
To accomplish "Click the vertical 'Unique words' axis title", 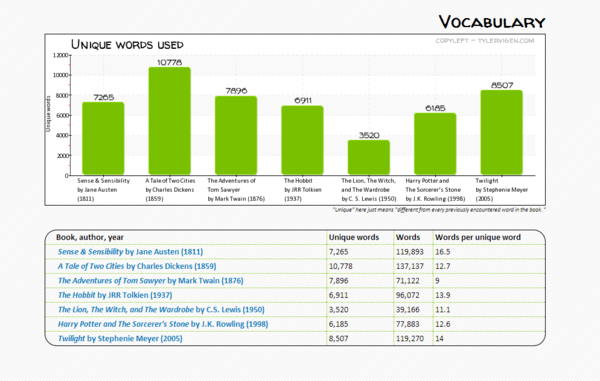I will [48, 114].
